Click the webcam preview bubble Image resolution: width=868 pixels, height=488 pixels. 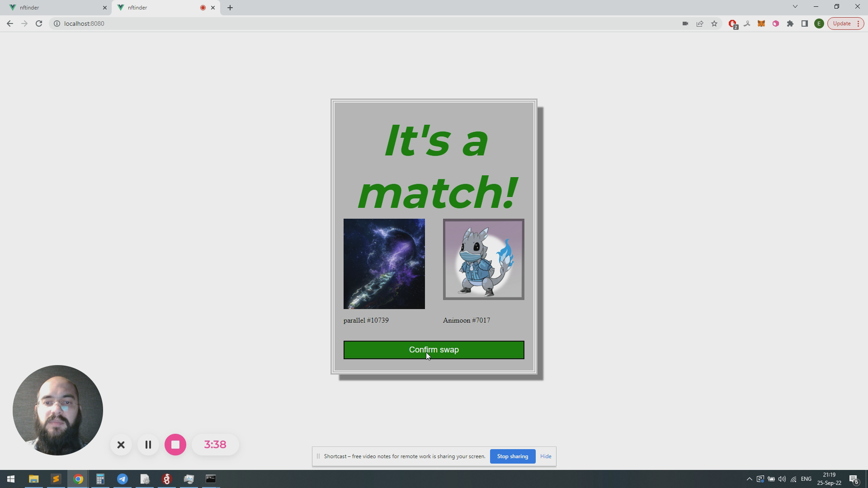(x=58, y=410)
